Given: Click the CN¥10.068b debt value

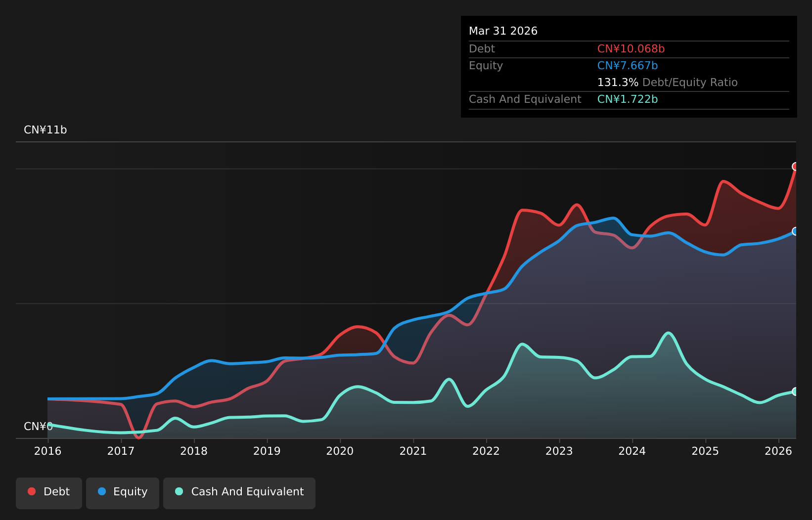Looking at the screenshot, I should [x=631, y=49].
